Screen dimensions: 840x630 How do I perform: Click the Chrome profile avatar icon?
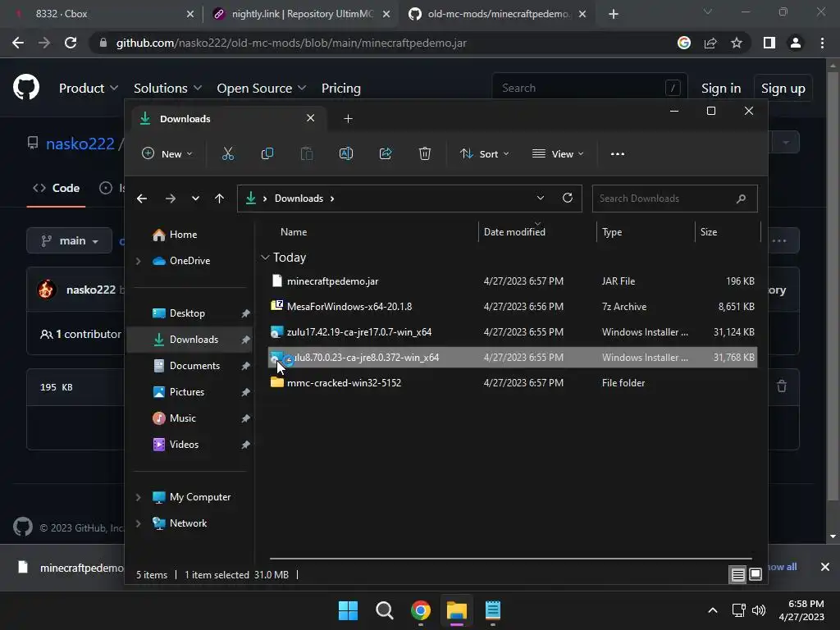[796, 43]
